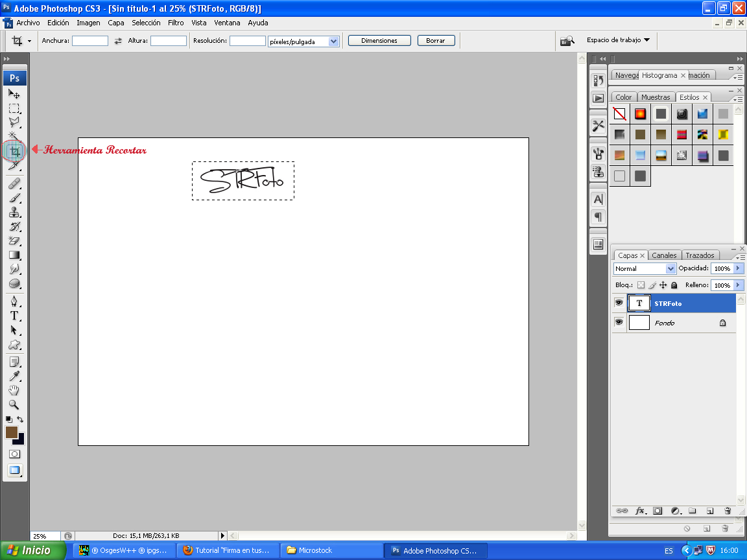
Task: Swap foreground and background colors icon
Action: tap(20, 419)
